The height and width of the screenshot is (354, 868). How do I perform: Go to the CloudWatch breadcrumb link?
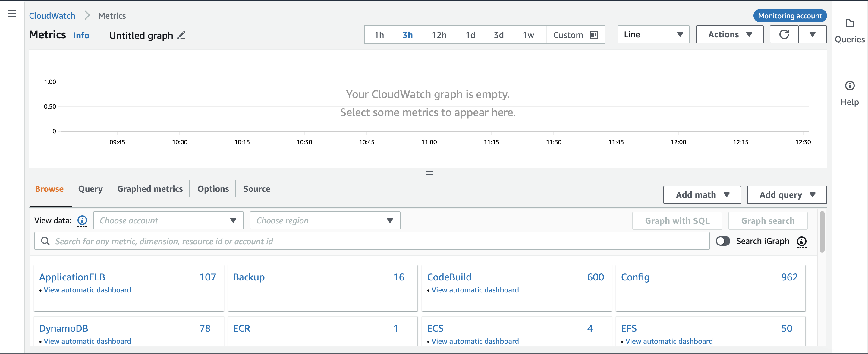pyautogui.click(x=52, y=16)
